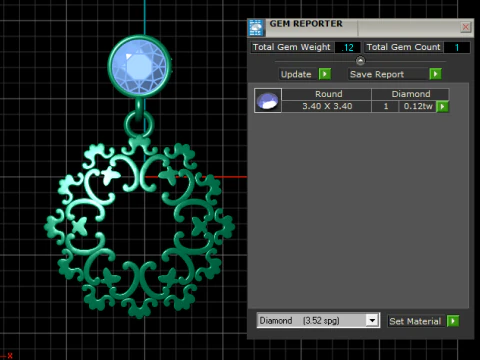480x360 pixels.
Task: Click the 0.12tw weight cell
Action: click(x=418, y=106)
